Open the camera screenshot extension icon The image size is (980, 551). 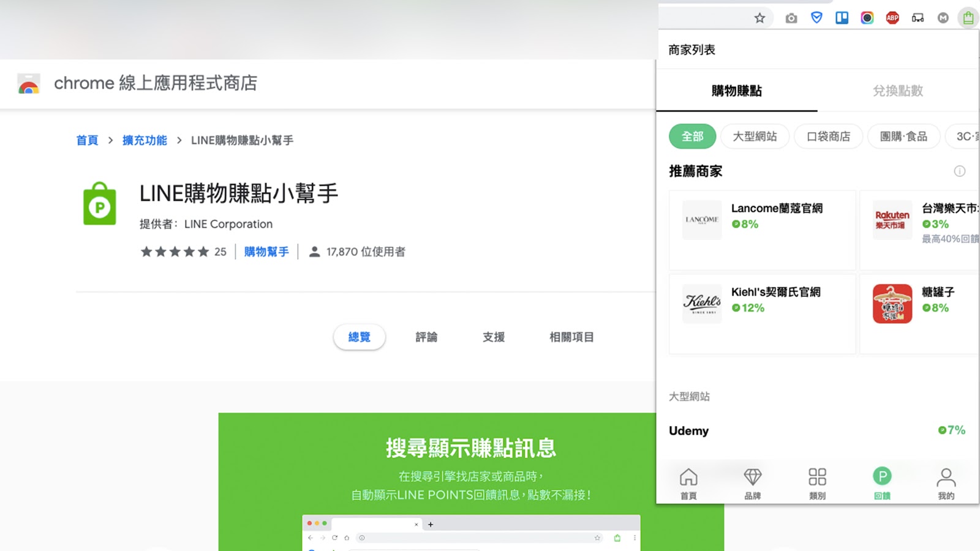(791, 18)
